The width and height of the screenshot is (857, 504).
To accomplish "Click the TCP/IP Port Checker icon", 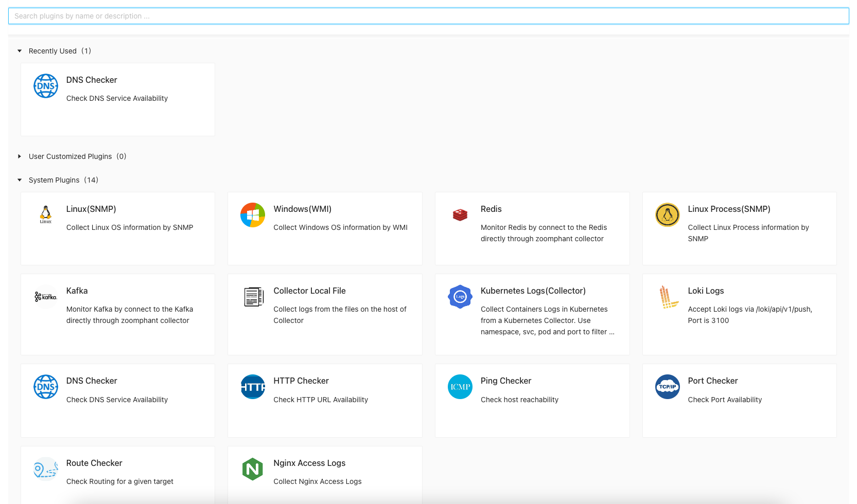I will coord(667,387).
